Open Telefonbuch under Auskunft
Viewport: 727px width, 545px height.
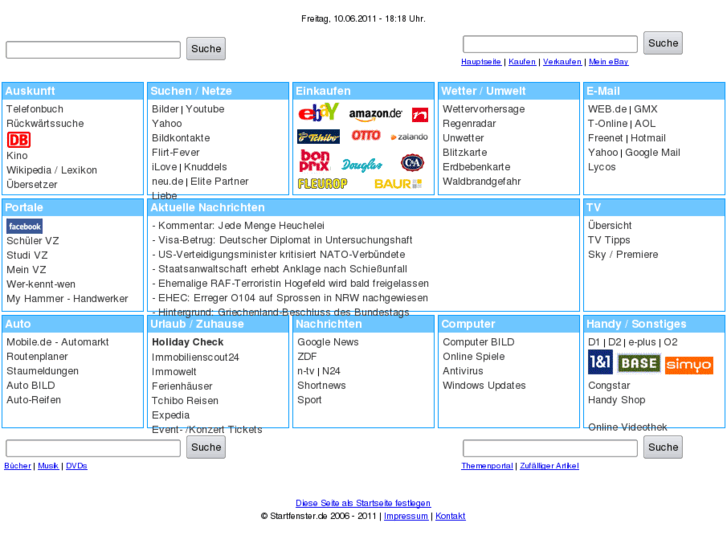click(35, 109)
